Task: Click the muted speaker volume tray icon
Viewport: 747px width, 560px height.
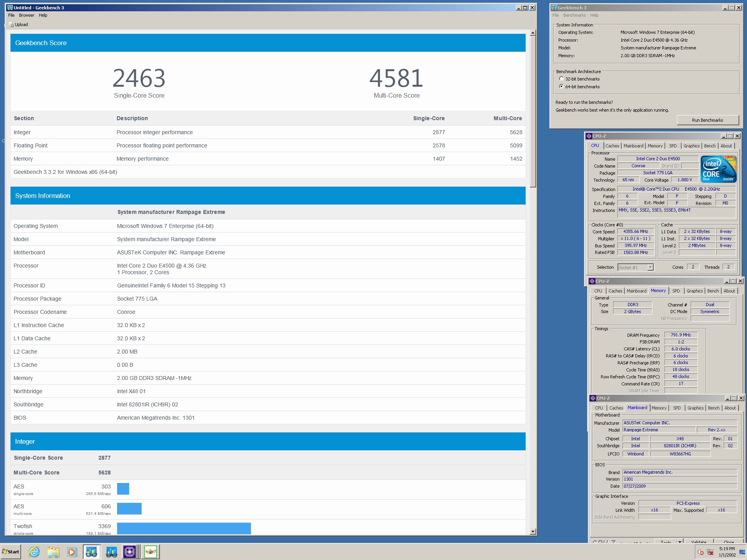Action: 700,552
